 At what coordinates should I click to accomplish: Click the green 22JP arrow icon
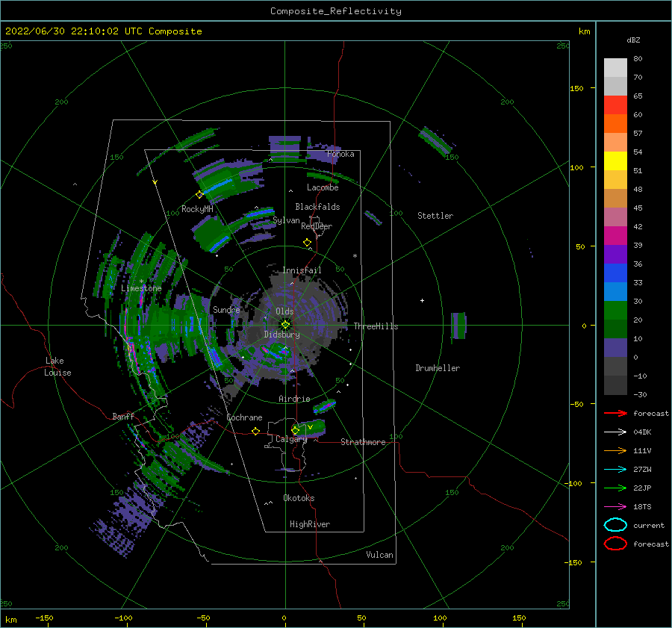615,488
